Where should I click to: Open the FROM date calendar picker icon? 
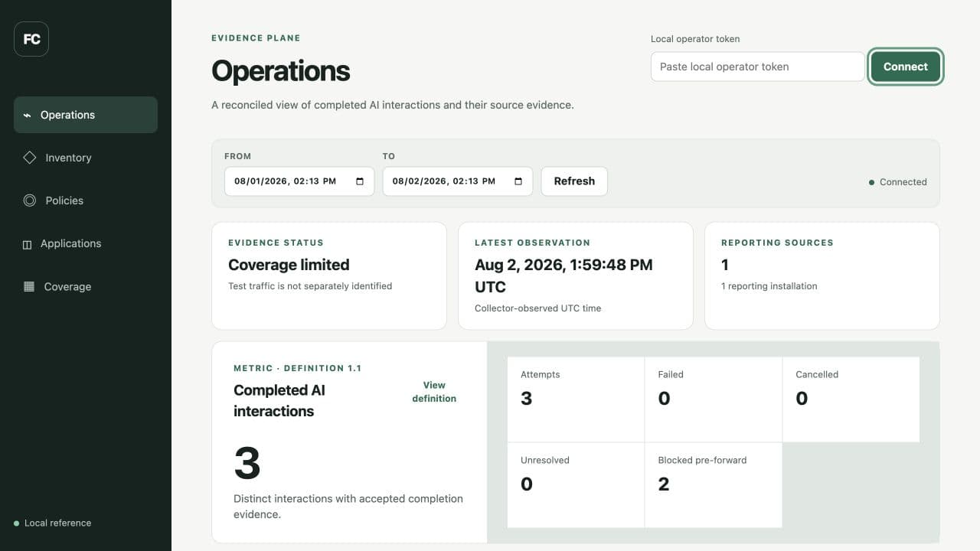360,181
